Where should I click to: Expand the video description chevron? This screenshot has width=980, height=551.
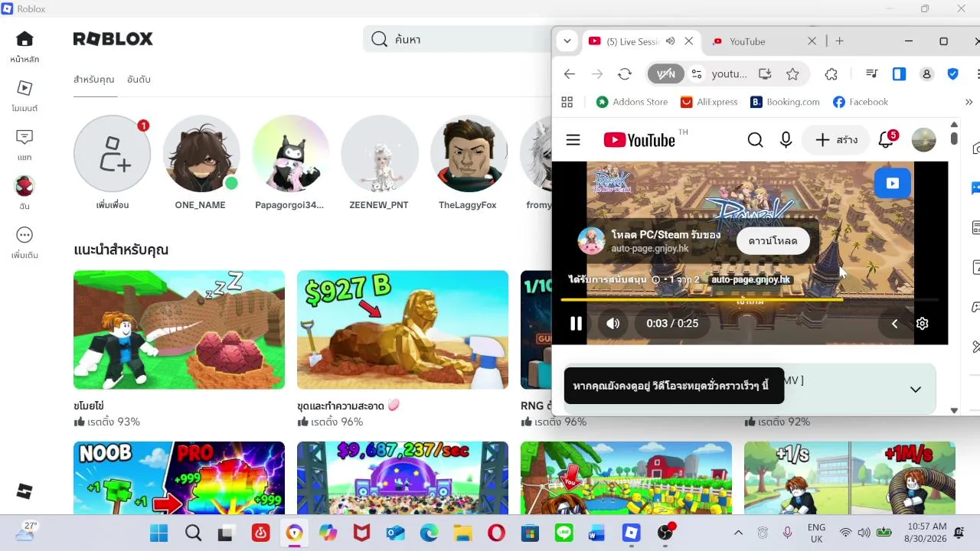915,390
